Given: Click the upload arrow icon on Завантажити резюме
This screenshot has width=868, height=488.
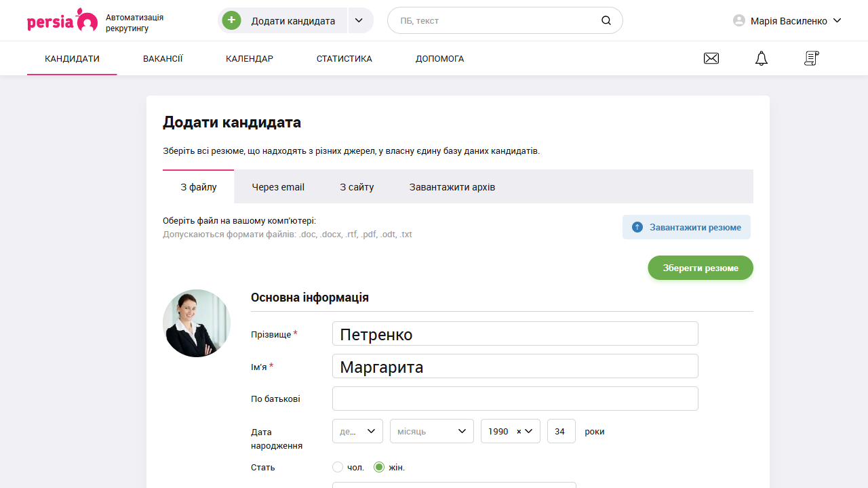Looking at the screenshot, I should click(x=637, y=227).
